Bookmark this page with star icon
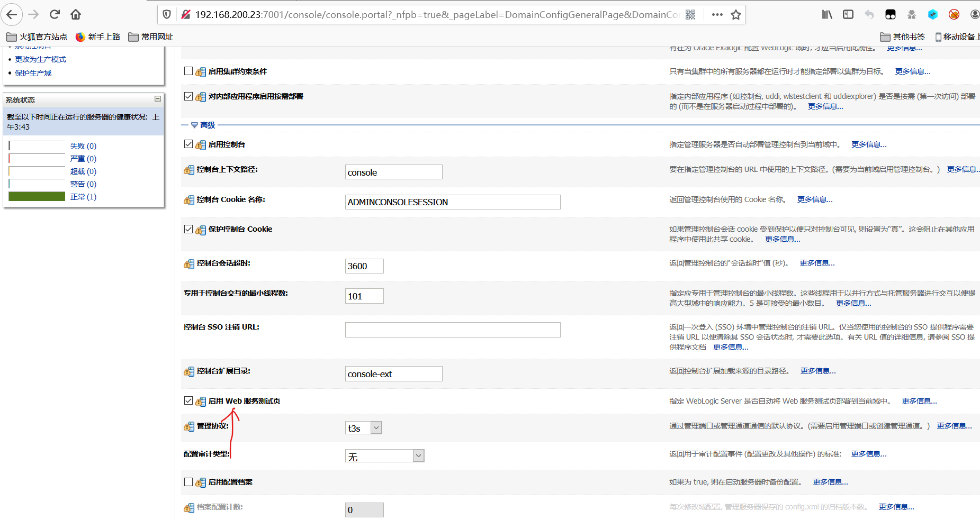The height and width of the screenshot is (520, 980). tap(736, 14)
